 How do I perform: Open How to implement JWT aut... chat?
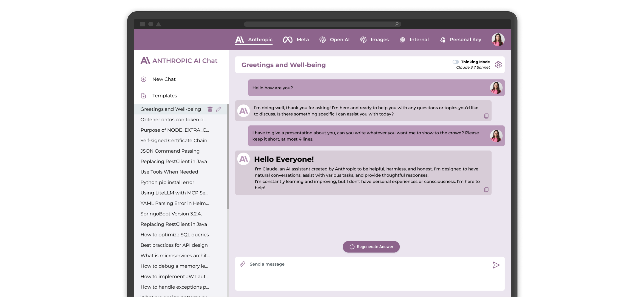(174, 277)
